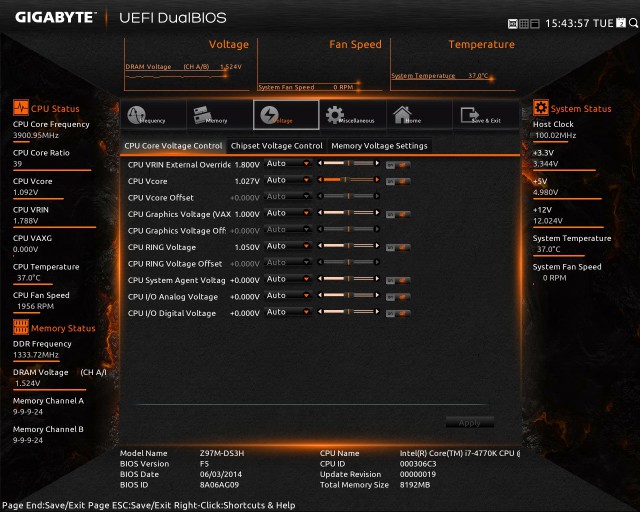Open the CPU RING Voltage Auto dropdown
Screen dimensions: 640x512
point(288,246)
